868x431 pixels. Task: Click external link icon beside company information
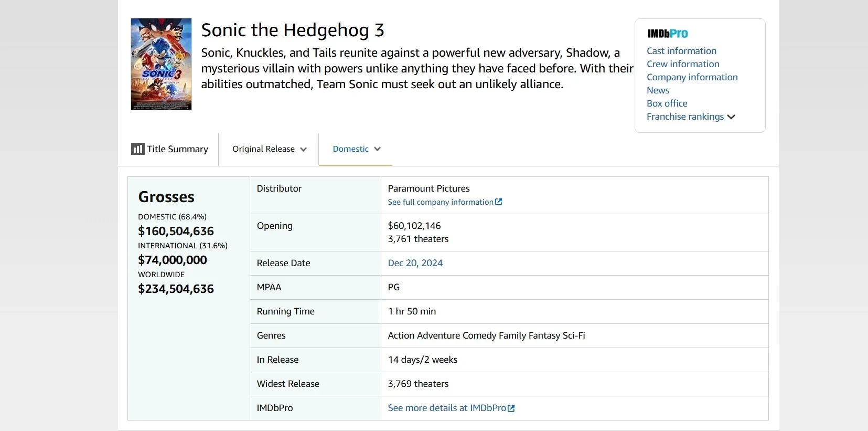pyautogui.click(x=499, y=202)
